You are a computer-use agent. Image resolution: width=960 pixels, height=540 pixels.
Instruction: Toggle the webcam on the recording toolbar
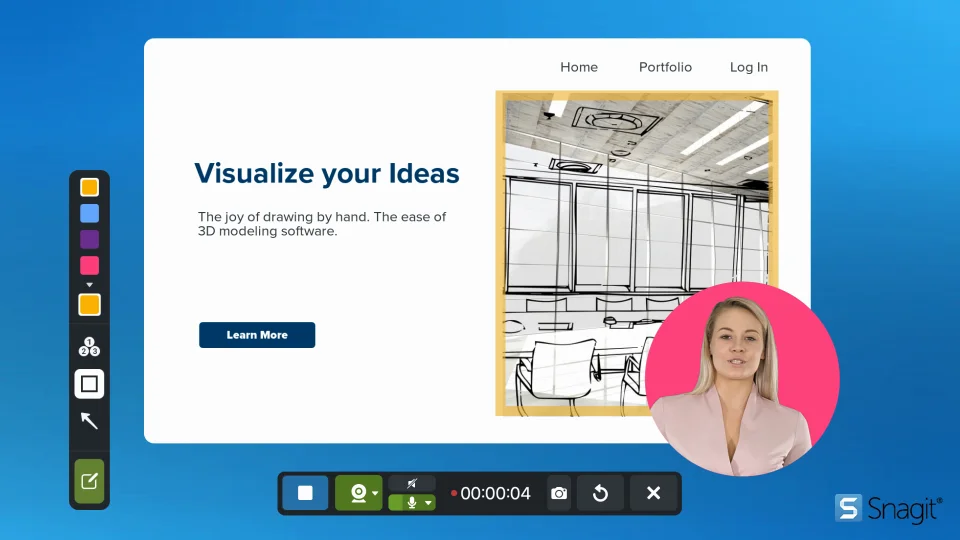coord(355,493)
